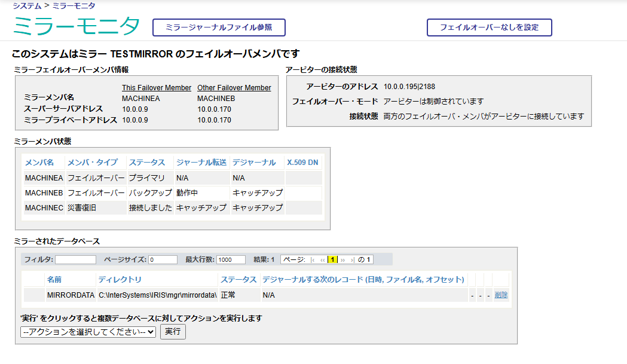Click X.509 DN column header
Screen dimensions: 627x364
[x=302, y=163]
